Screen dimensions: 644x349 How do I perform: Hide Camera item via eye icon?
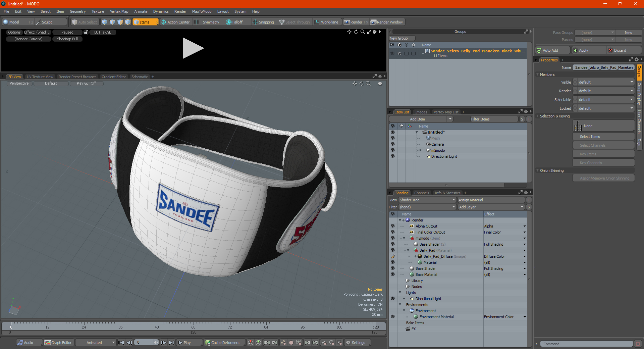392,144
